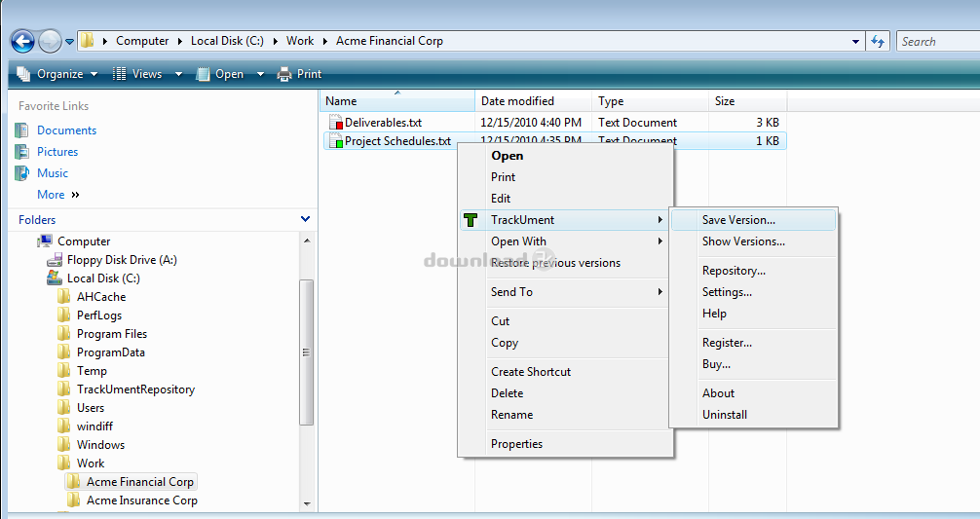Open Settings... from TrackUment submenu
This screenshot has height=519, width=980.
(x=727, y=292)
